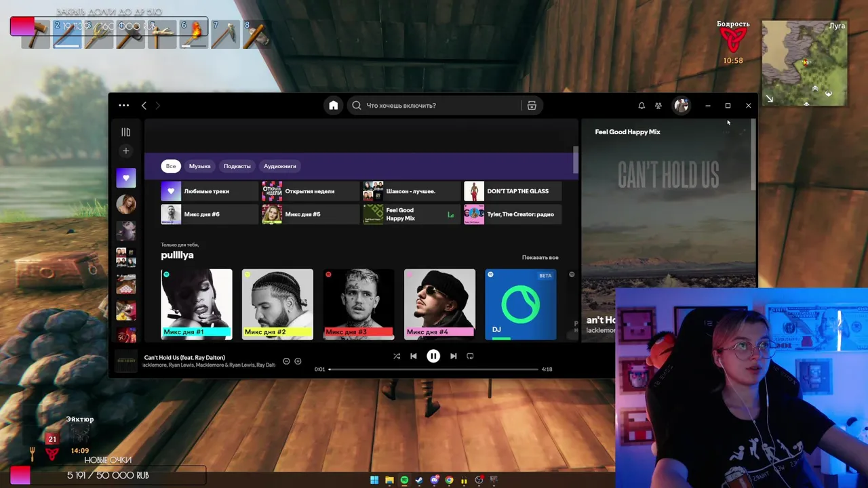This screenshot has width=868, height=488.
Task: Toggle shuffle in player bar
Action: click(397, 356)
